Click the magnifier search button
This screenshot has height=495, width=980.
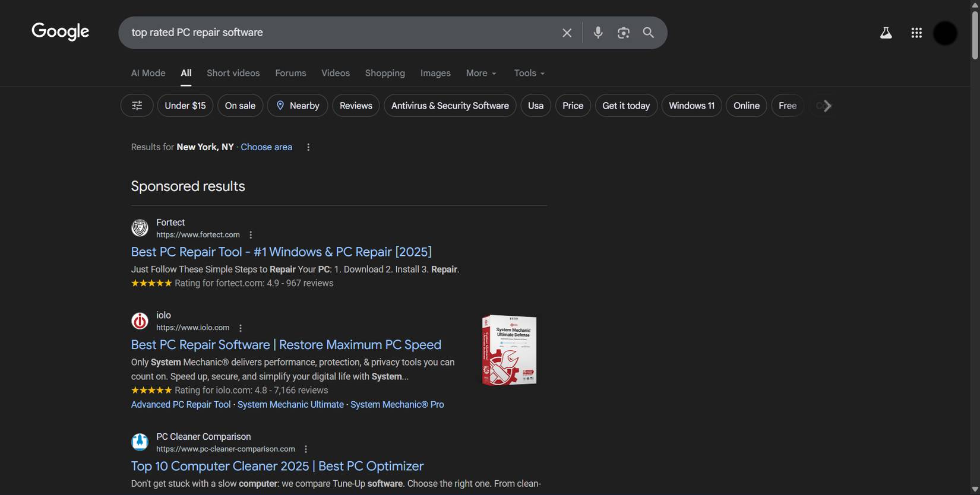pyautogui.click(x=648, y=33)
